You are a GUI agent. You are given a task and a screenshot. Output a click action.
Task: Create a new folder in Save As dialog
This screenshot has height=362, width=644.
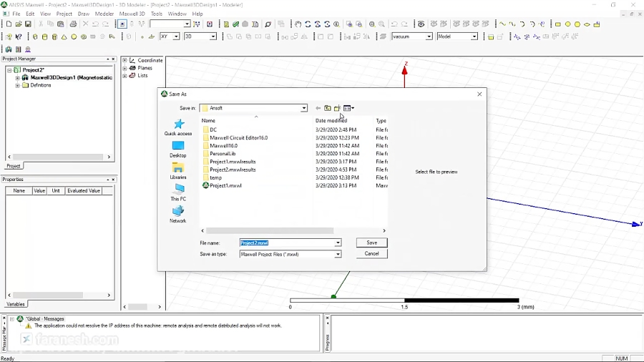[337, 108]
